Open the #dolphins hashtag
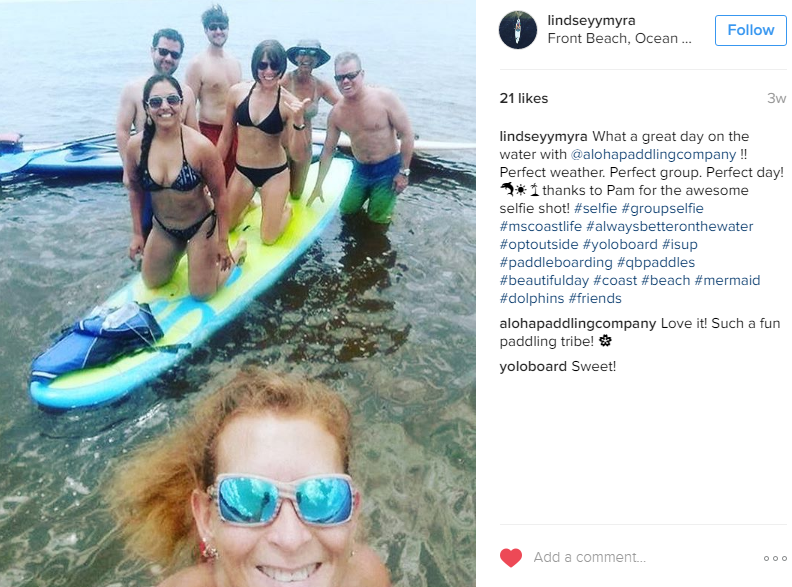Screen dimensions: 792x587 (x=531, y=299)
